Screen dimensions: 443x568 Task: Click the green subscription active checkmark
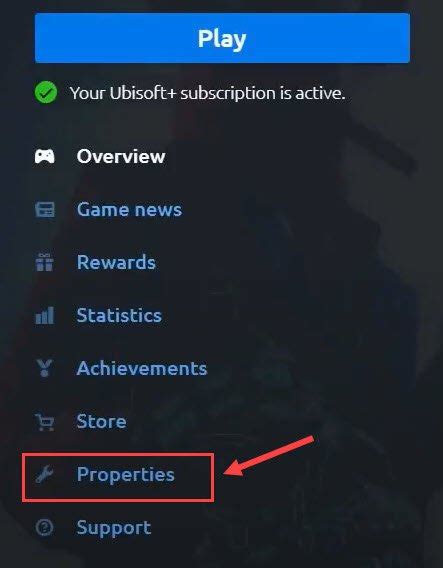[x=46, y=93]
